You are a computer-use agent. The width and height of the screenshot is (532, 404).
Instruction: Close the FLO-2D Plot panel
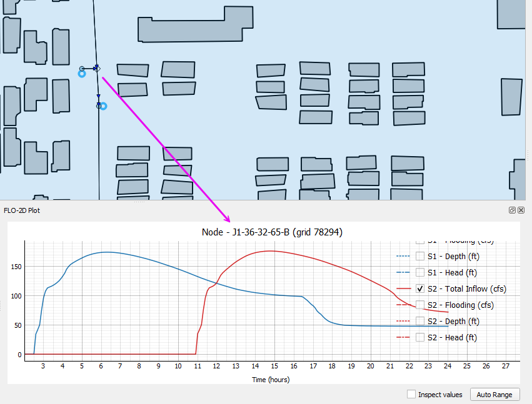pyautogui.click(x=521, y=210)
